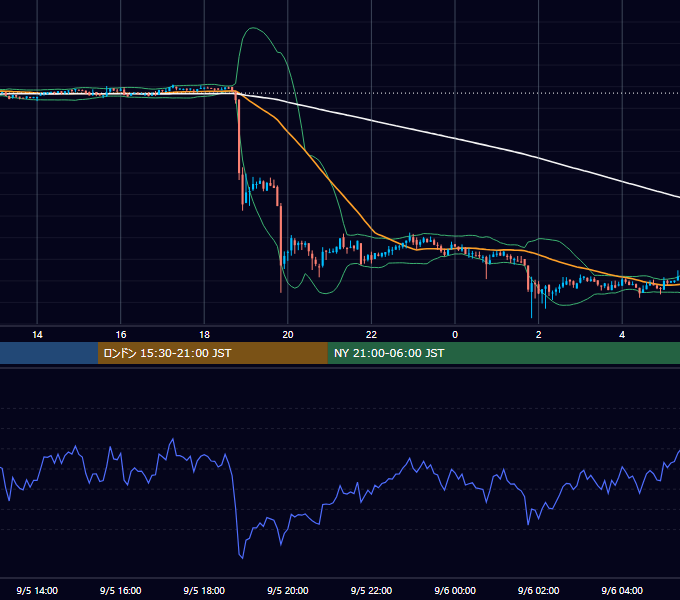Click the 4 hour axis label
Screen dimensions: 680x600
click(x=622, y=335)
